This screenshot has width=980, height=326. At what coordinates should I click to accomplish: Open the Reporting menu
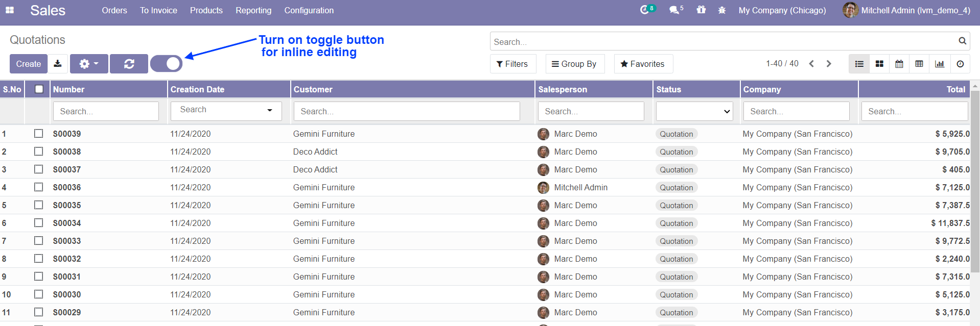point(253,10)
